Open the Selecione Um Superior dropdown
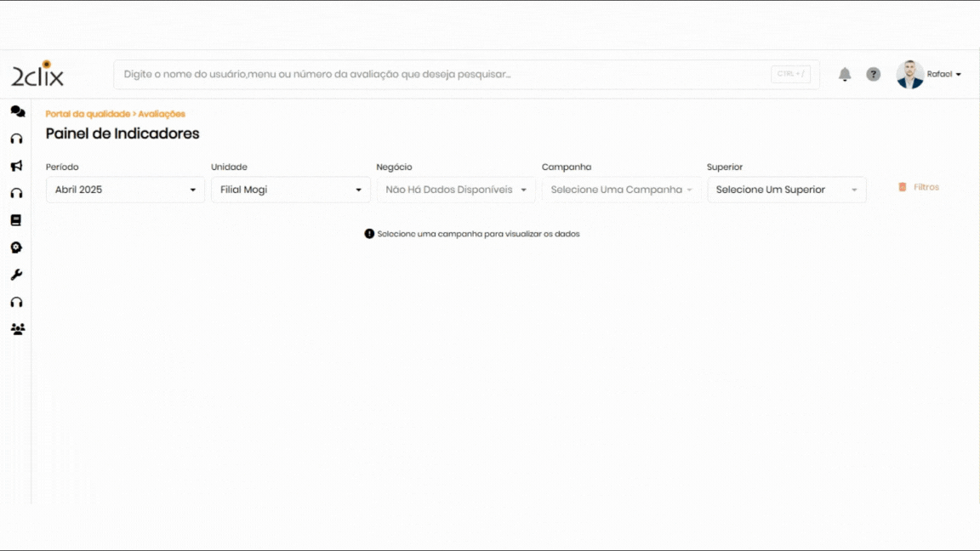This screenshot has width=980, height=551. point(786,190)
